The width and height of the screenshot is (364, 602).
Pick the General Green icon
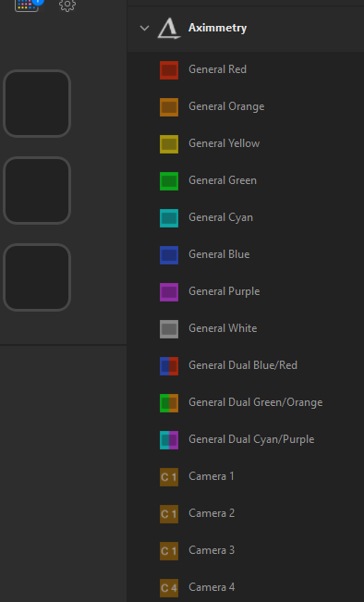tap(169, 181)
